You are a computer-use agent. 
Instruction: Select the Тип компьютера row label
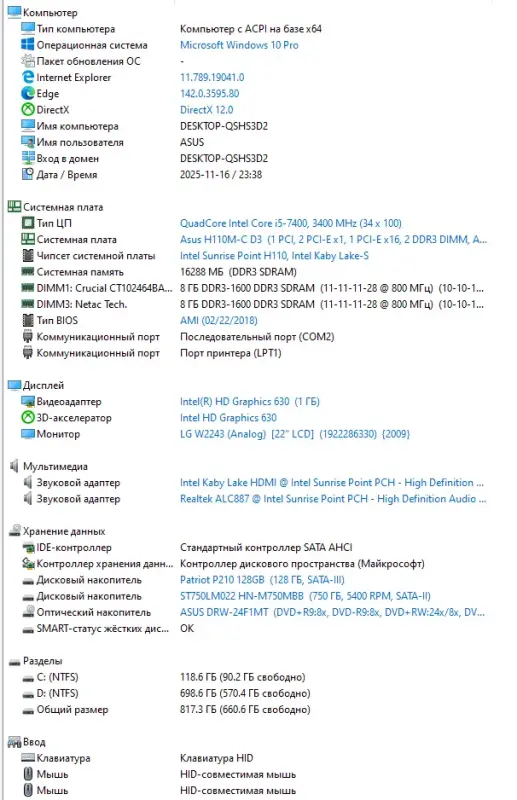pos(76,29)
